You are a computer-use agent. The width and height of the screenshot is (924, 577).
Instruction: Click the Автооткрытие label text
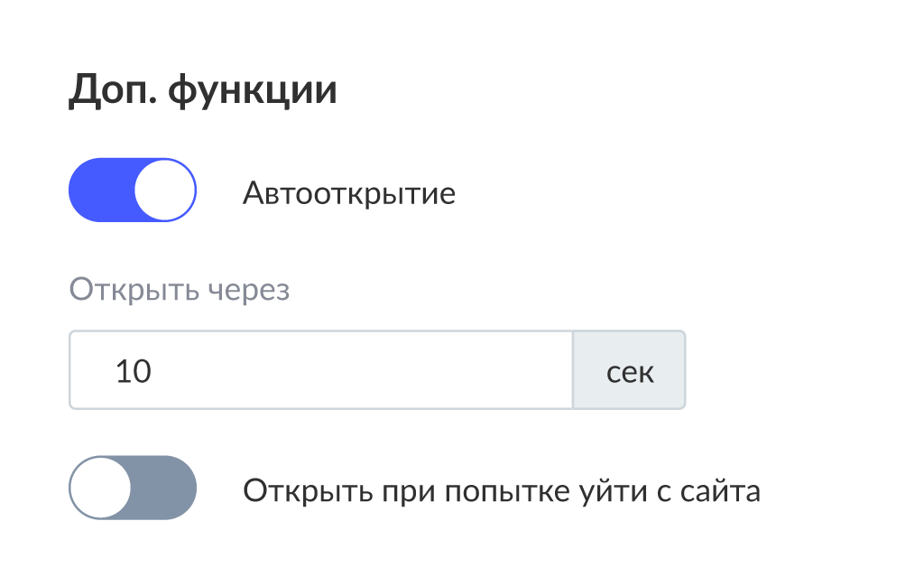point(348,193)
